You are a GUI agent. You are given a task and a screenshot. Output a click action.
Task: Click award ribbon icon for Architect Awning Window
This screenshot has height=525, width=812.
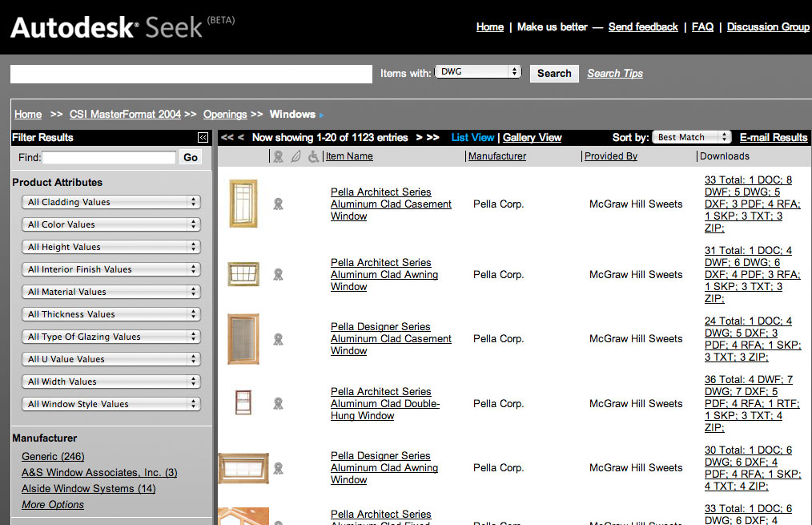click(x=278, y=274)
